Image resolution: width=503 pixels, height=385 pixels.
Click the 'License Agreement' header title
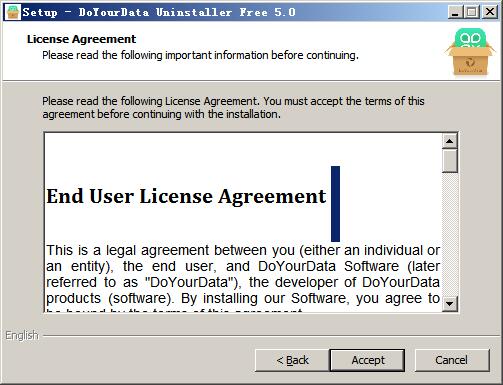coord(81,39)
